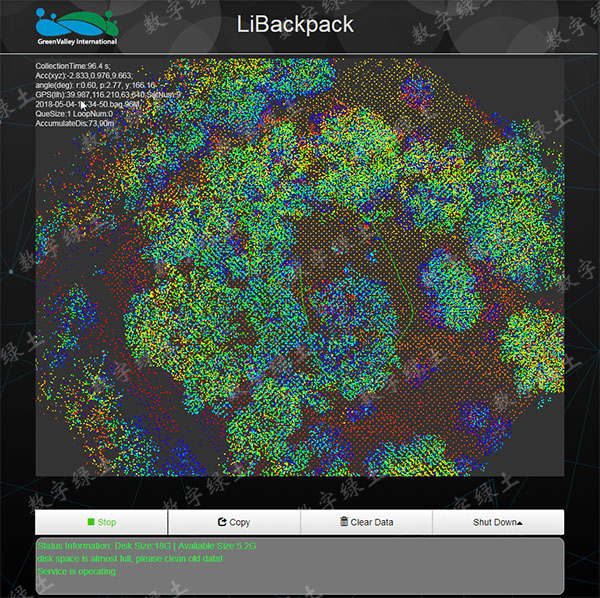Click the Clear Data button
The height and width of the screenshot is (598, 600).
coord(367,522)
